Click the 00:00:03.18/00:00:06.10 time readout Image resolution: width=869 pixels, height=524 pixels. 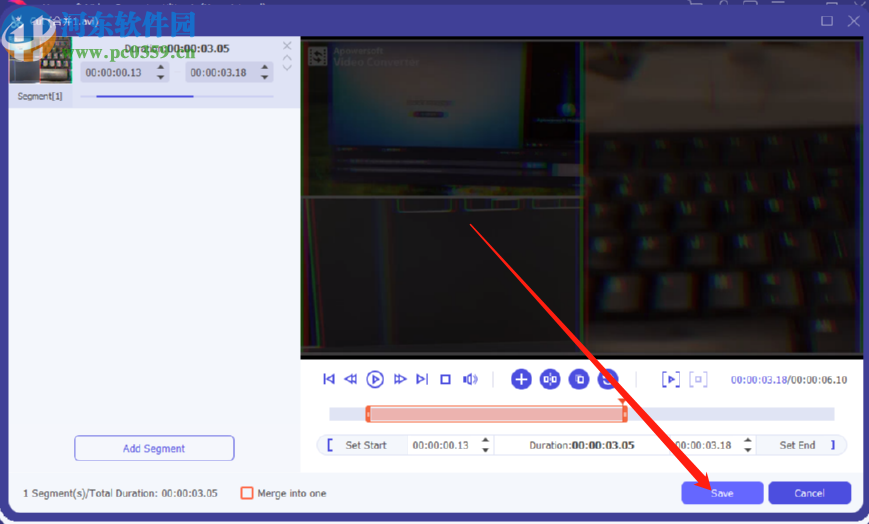click(x=789, y=380)
